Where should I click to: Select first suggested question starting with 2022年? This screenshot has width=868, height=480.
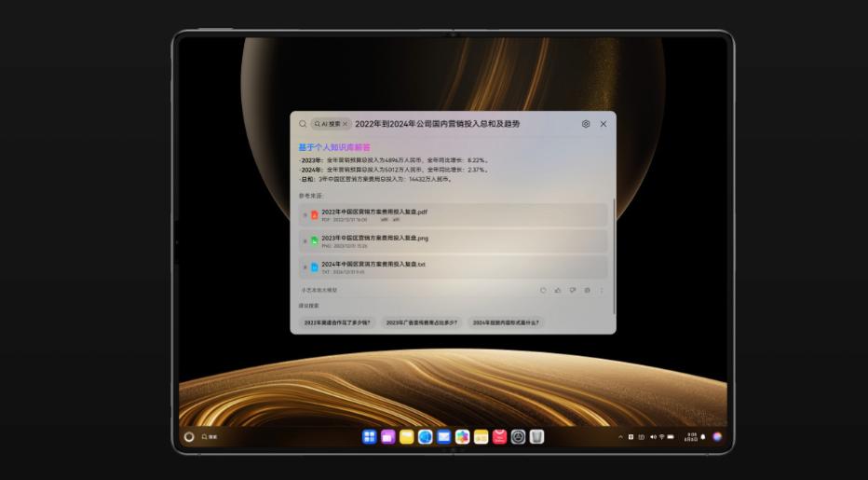point(337,322)
